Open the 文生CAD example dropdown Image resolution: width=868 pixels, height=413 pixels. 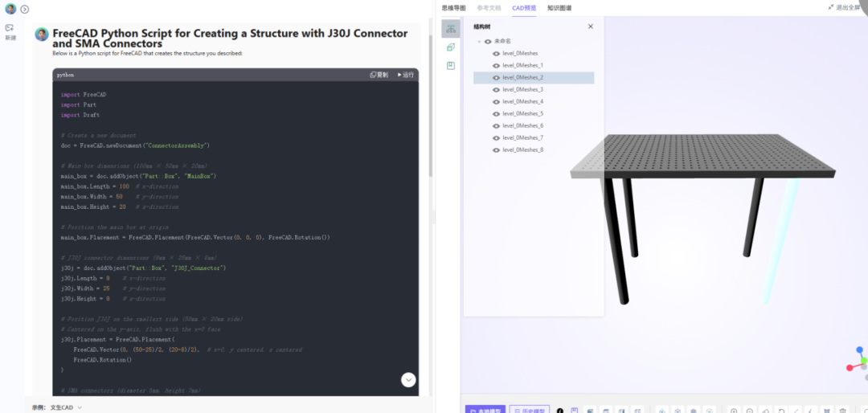[x=65, y=407]
